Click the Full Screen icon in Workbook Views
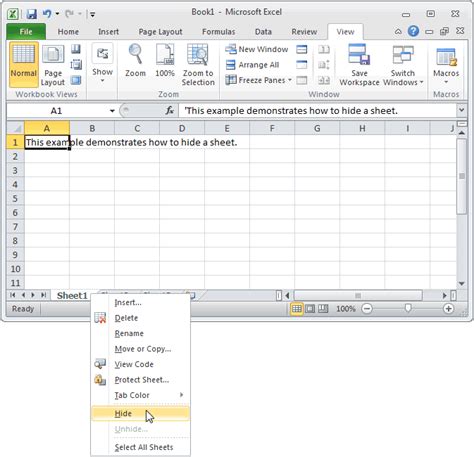 (76, 80)
